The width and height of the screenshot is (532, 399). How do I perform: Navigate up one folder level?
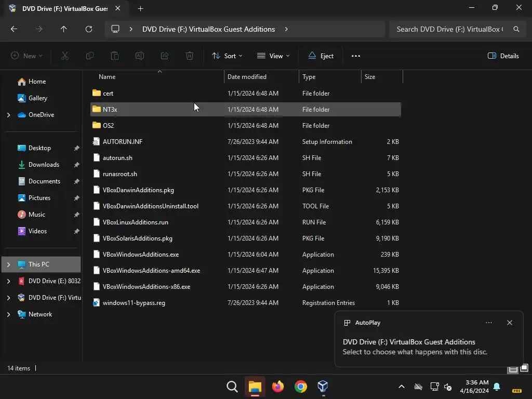(63, 29)
